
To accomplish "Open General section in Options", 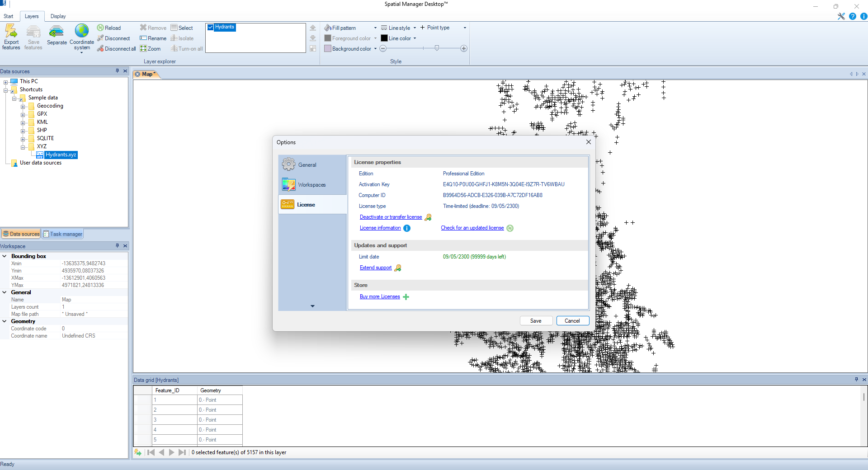I will [312, 164].
